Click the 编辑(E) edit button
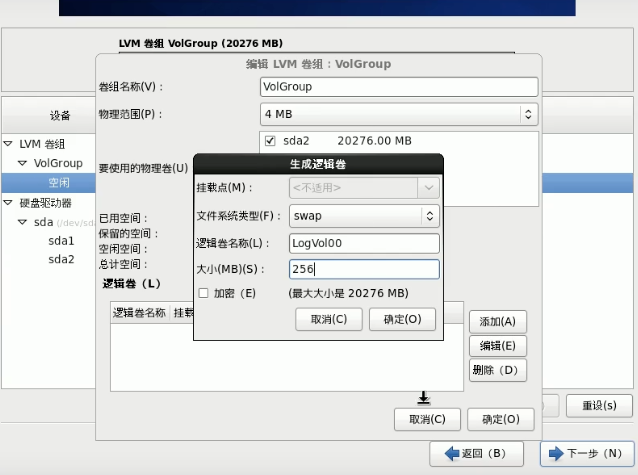This screenshot has width=638, height=475. click(498, 346)
